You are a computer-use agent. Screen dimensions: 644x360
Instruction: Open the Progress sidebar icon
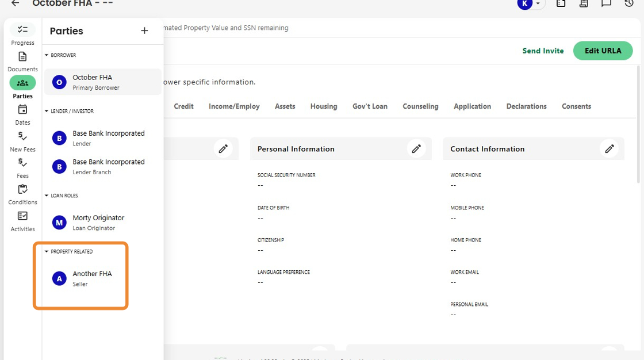point(22,30)
